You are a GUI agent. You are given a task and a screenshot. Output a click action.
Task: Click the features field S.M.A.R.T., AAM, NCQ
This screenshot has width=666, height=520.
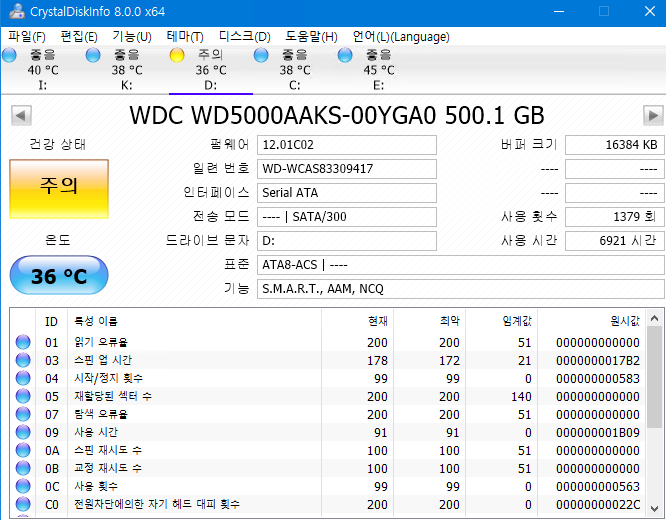[x=460, y=289]
